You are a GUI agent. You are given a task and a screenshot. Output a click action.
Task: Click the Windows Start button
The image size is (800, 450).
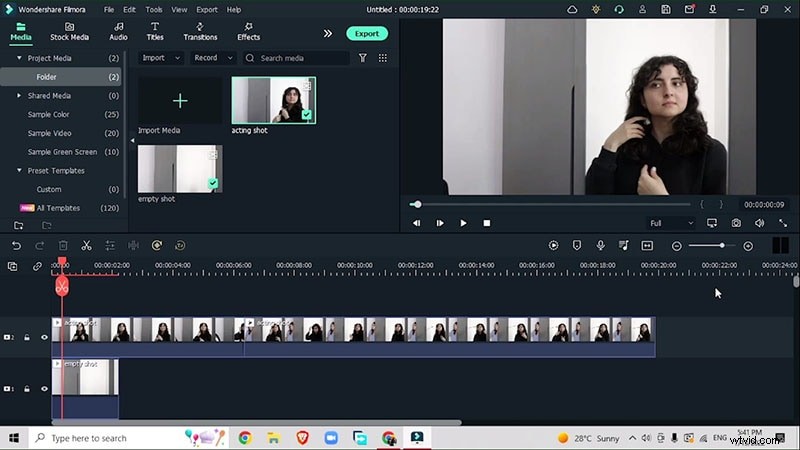point(14,438)
